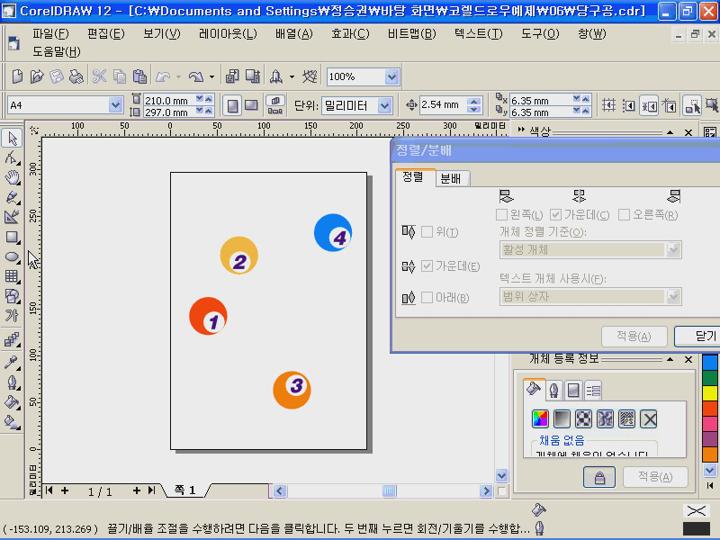Image resolution: width=720 pixels, height=540 pixels.
Task: Select the Portrait orientation button
Action: [x=233, y=106]
